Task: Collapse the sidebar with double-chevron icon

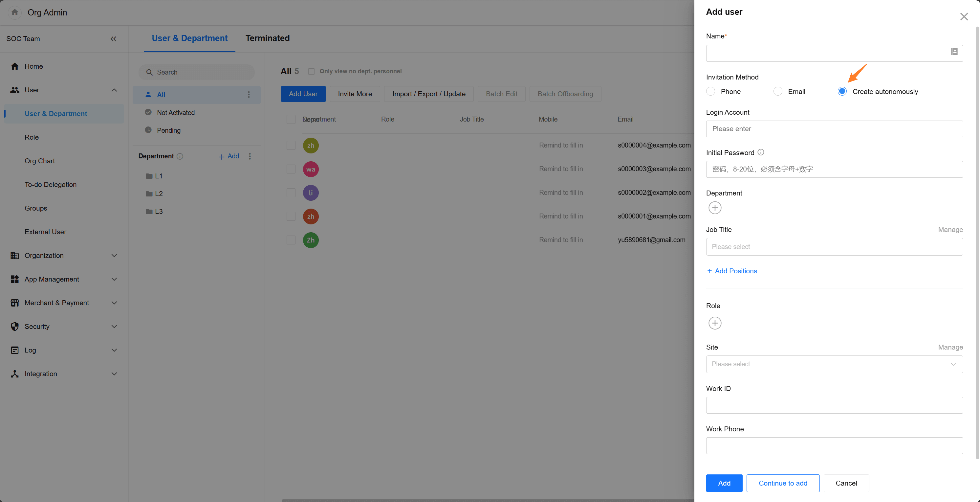Action: pyautogui.click(x=113, y=39)
